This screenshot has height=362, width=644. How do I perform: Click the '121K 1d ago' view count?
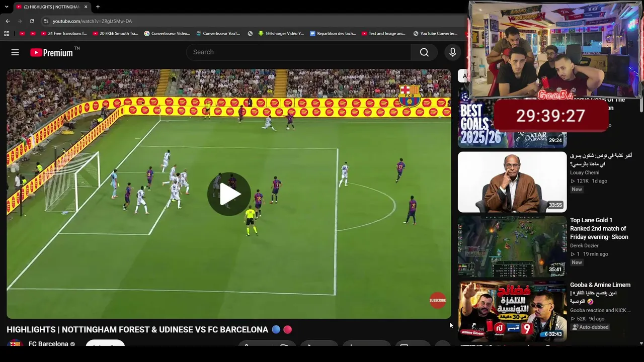(x=589, y=181)
